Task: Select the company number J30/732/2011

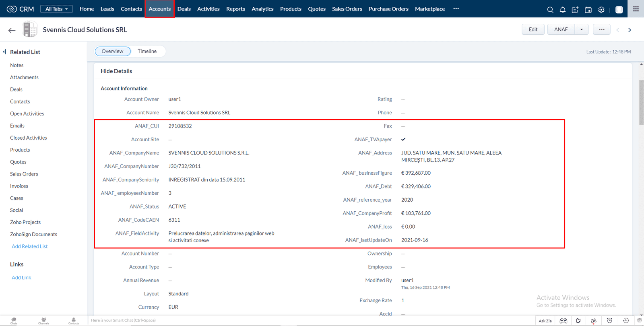Action: pos(184,166)
